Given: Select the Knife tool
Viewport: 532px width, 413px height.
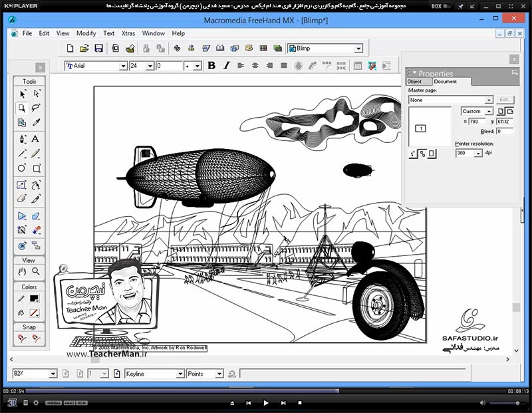Looking at the screenshot, I should coord(36,199).
